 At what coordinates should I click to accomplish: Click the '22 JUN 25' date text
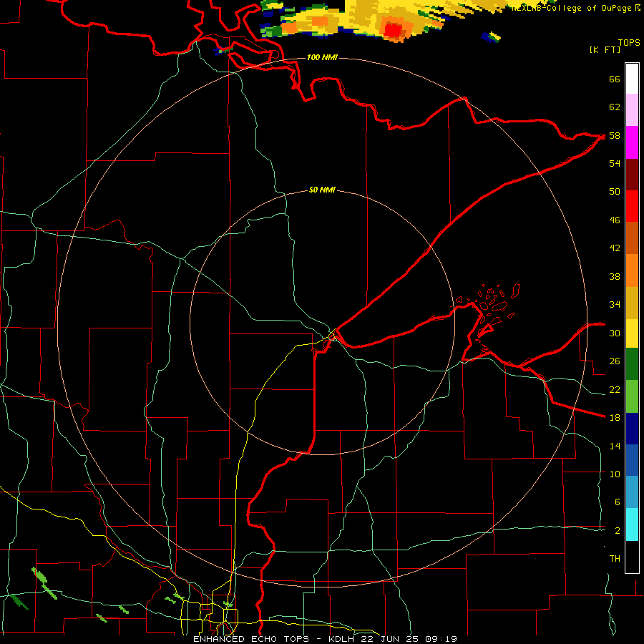pos(391,639)
